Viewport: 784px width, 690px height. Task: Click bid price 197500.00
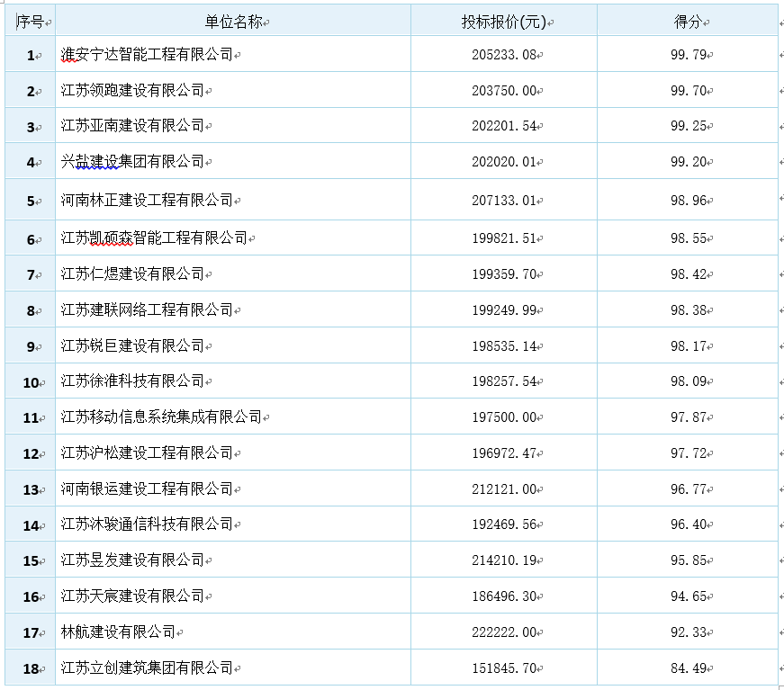[x=504, y=417]
